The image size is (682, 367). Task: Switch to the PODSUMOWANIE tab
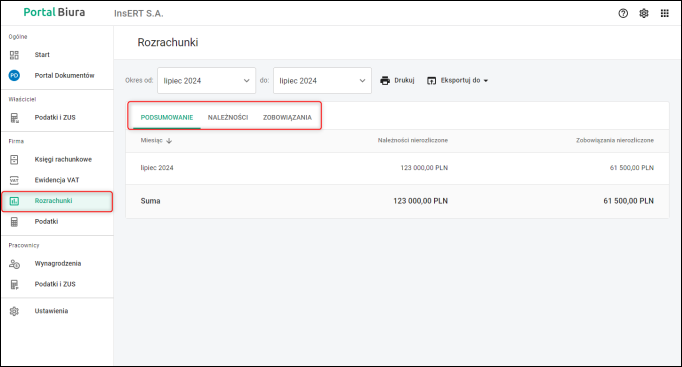[167, 117]
